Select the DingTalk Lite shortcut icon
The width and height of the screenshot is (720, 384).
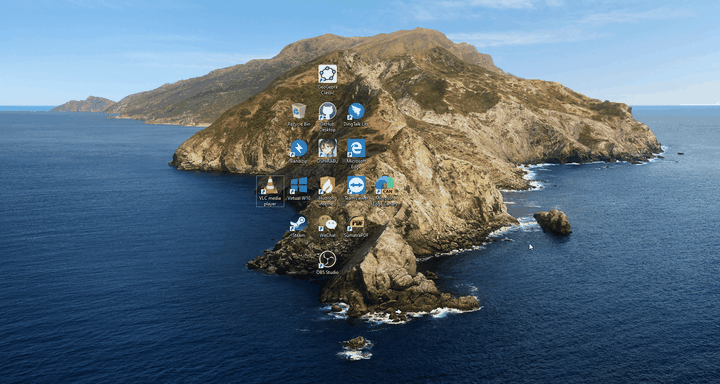[356, 111]
